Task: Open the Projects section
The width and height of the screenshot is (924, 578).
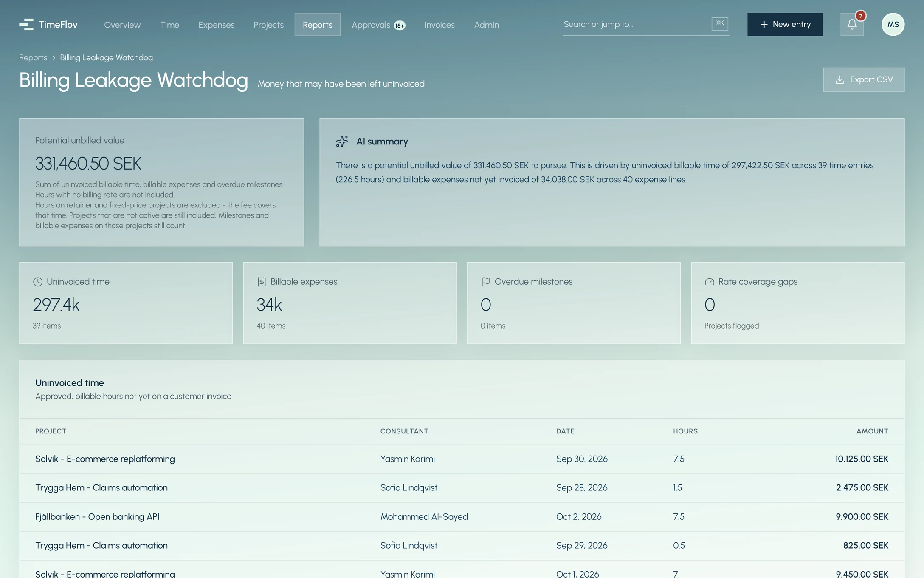Action: point(269,25)
